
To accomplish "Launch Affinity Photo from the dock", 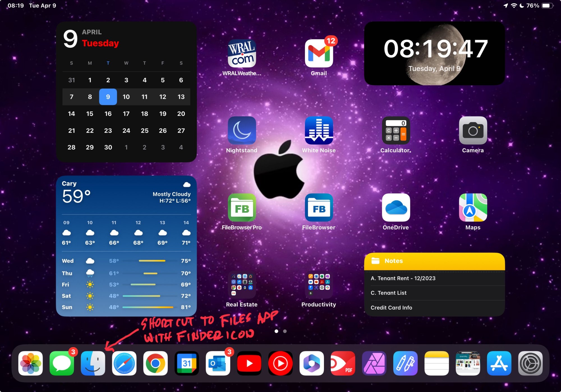I will [x=374, y=363].
